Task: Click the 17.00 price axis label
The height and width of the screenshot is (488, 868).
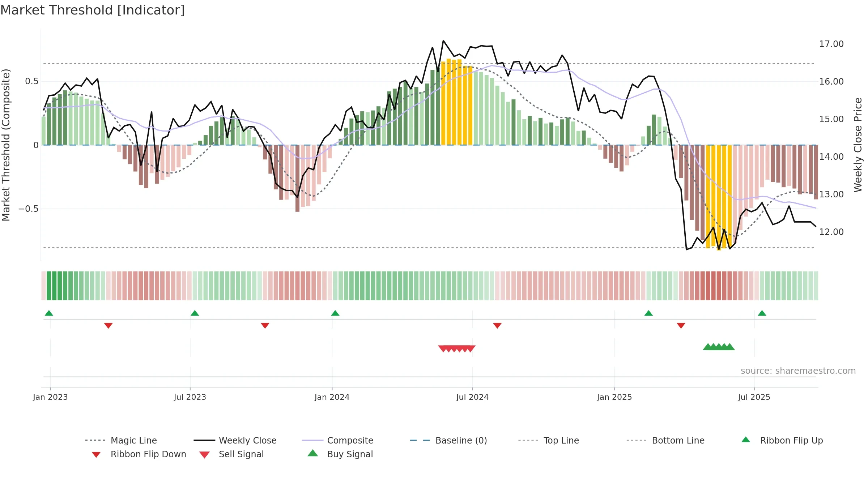Action: (x=831, y=44)
